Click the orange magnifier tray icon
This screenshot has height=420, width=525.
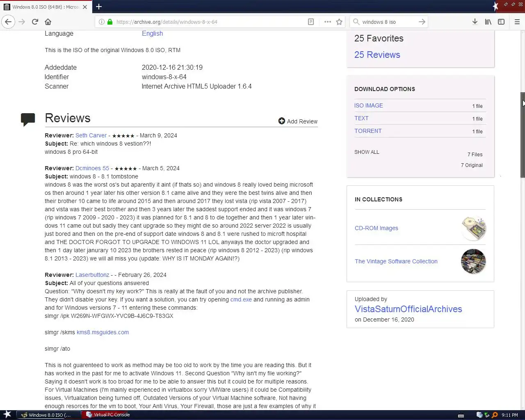tap(495, 415)
